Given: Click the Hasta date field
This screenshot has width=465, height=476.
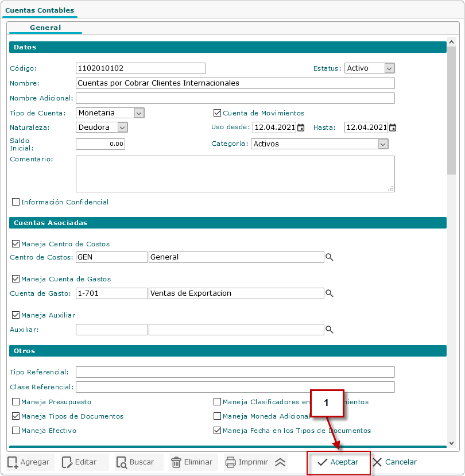Looking at the screenshot, I should (366, 127).
